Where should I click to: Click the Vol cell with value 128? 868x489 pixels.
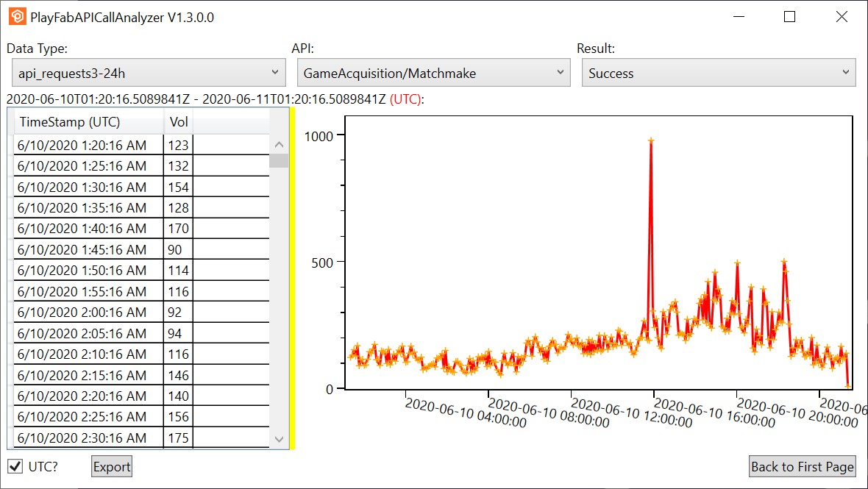(x=178, y=207)
